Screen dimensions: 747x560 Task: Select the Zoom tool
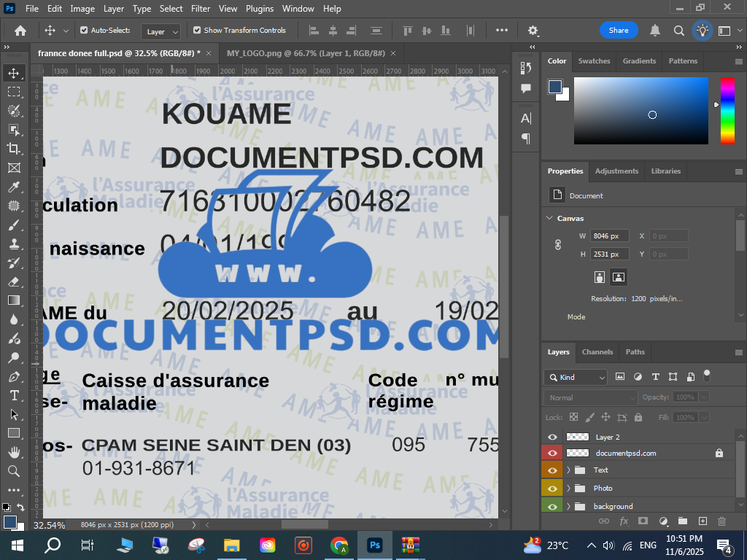tap(14, 471)
